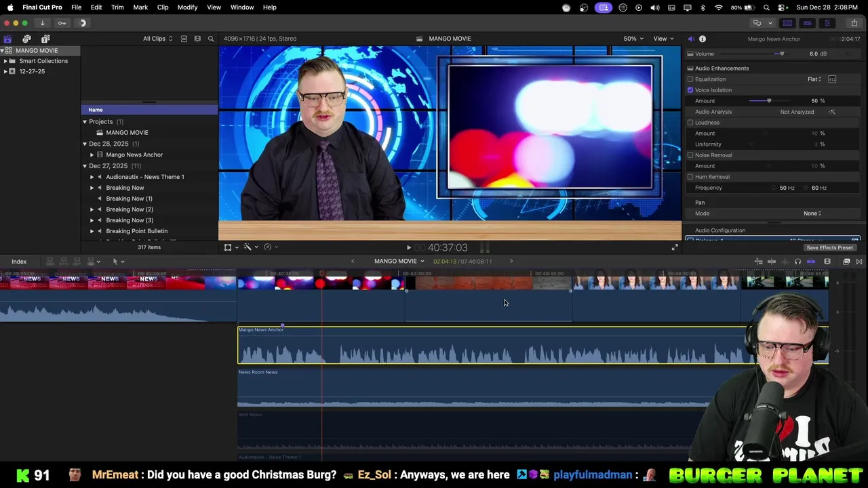Image resolution: width=868 pixels, height=488 pixels.
Task: Open the equalizer controls button
Action: click(x=832, y=79)
